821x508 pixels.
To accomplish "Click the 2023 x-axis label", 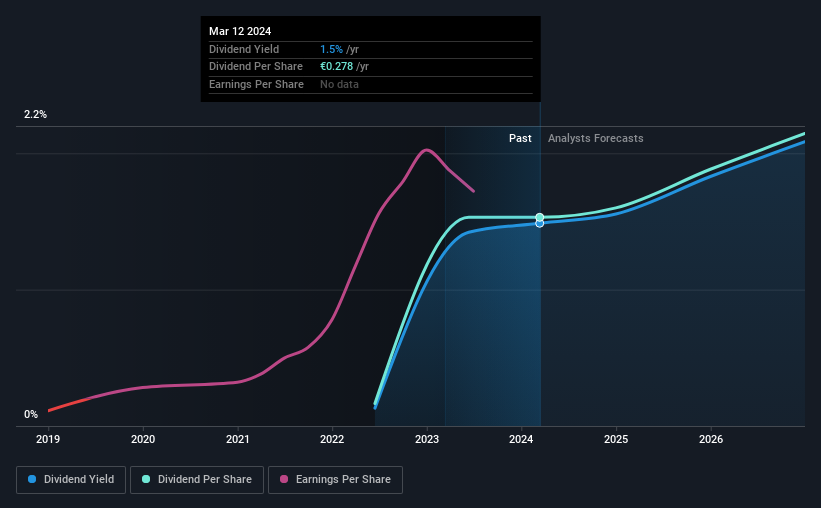I will click(x=427, y=439).
